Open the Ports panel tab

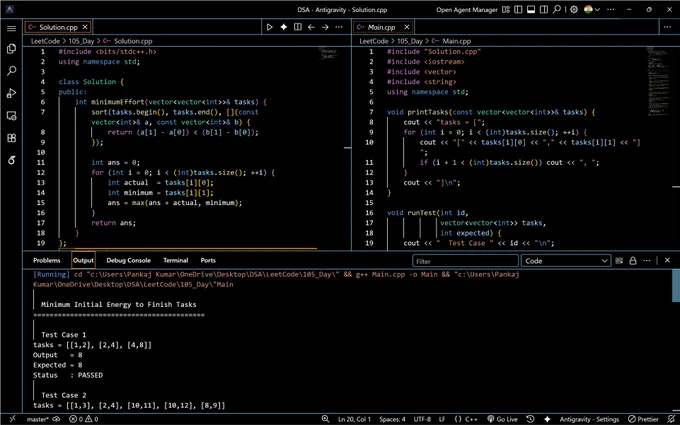208,261
